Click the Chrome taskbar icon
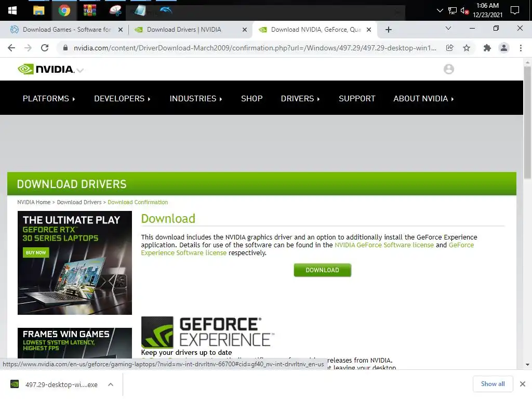Screen dimensions: 532x399 64,10
